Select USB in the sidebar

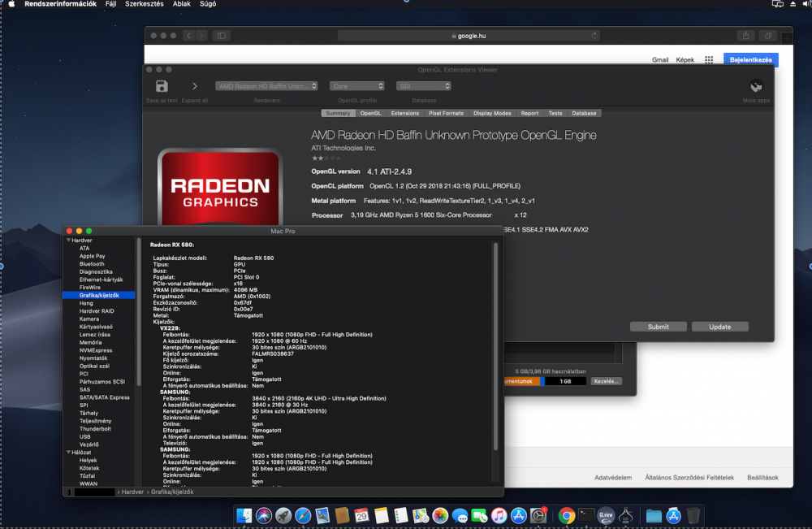(85, 437)
